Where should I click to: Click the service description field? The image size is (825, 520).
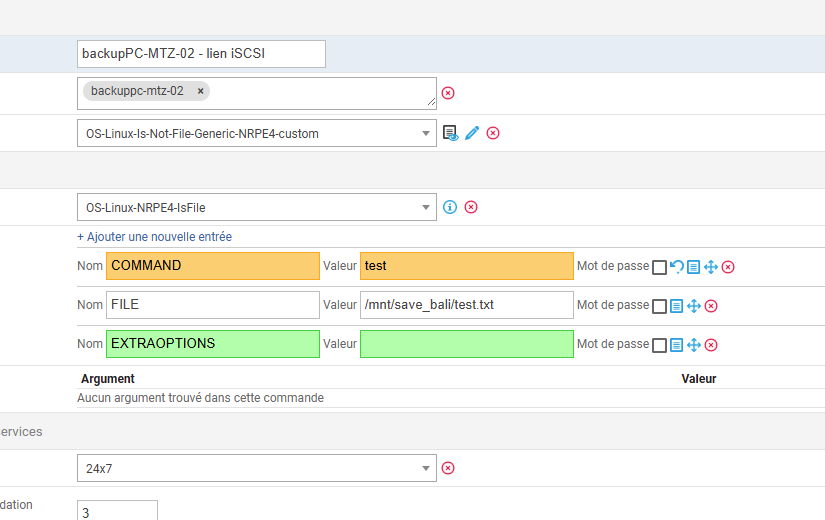[202, 54]
